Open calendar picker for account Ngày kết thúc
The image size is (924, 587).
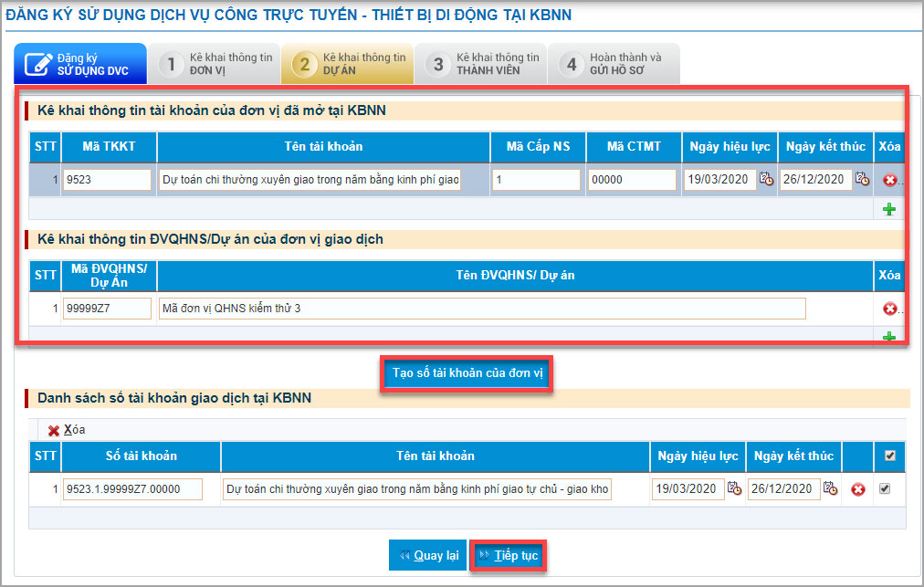click(862, 180)
